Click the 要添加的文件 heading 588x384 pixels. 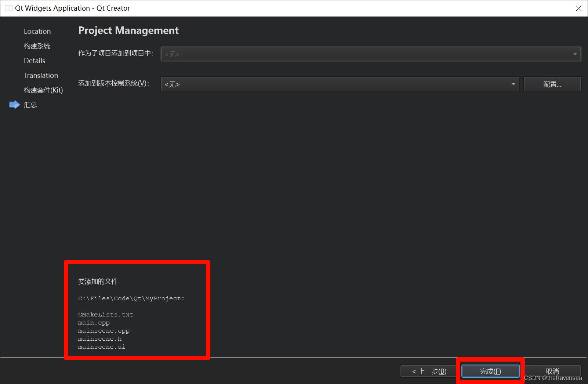98,282
